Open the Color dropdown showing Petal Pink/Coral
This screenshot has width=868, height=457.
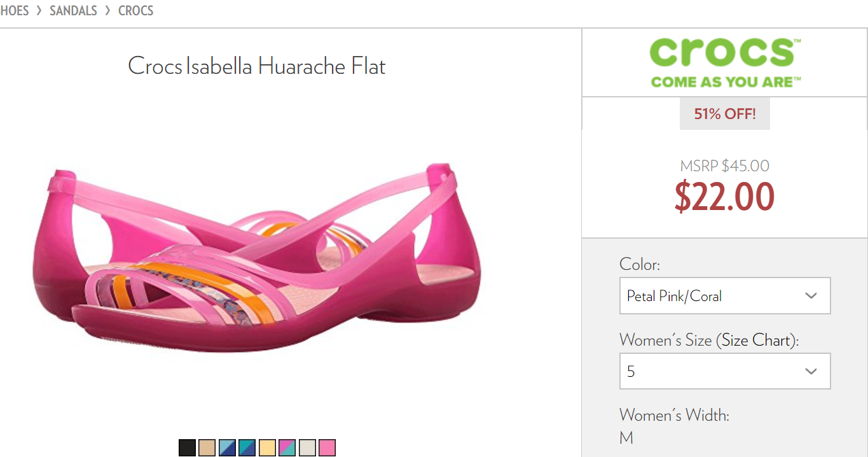click(725, 295)
